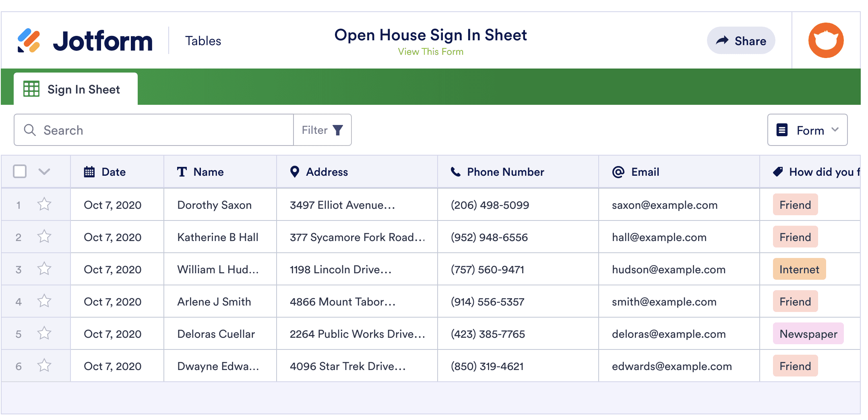
Task: Star the Dorothy Saxon row
Action: [44, 204]
